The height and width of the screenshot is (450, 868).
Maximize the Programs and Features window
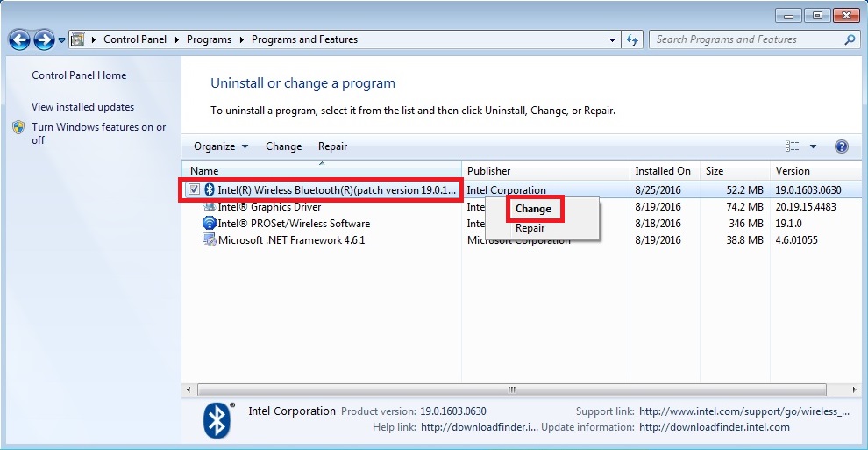(817, 16)
